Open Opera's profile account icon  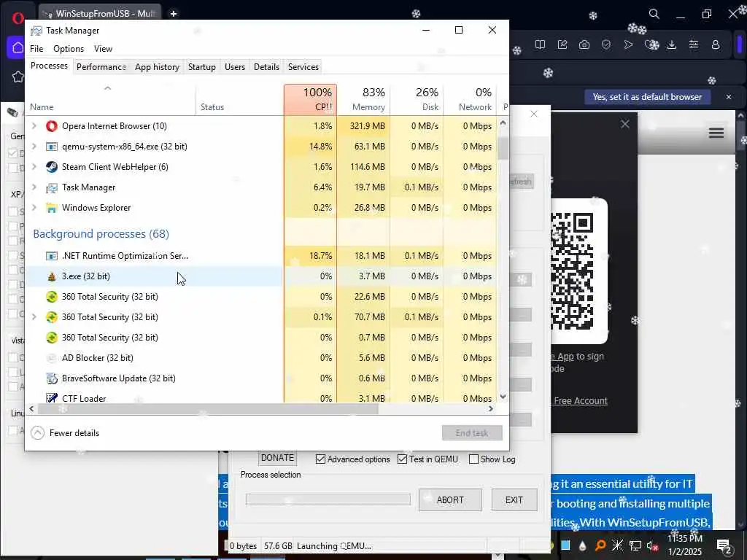click(x=716, y=44)
